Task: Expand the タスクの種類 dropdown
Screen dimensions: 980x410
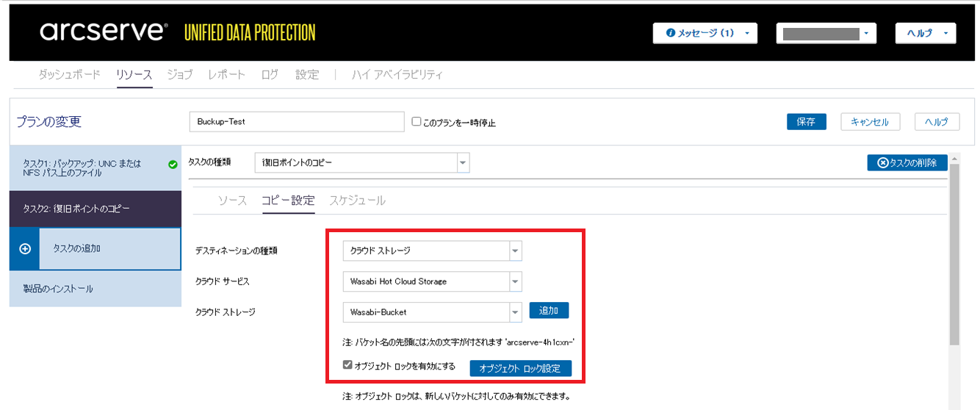Action: (x=462, y=163)
